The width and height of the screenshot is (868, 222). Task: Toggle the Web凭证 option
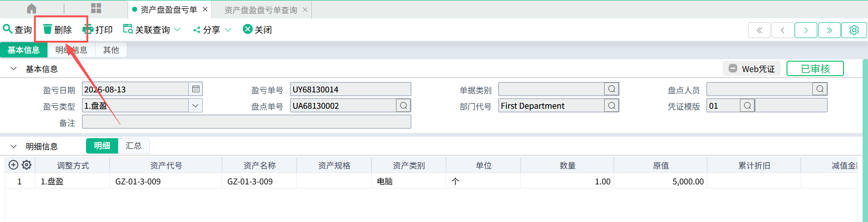[752, 69]
